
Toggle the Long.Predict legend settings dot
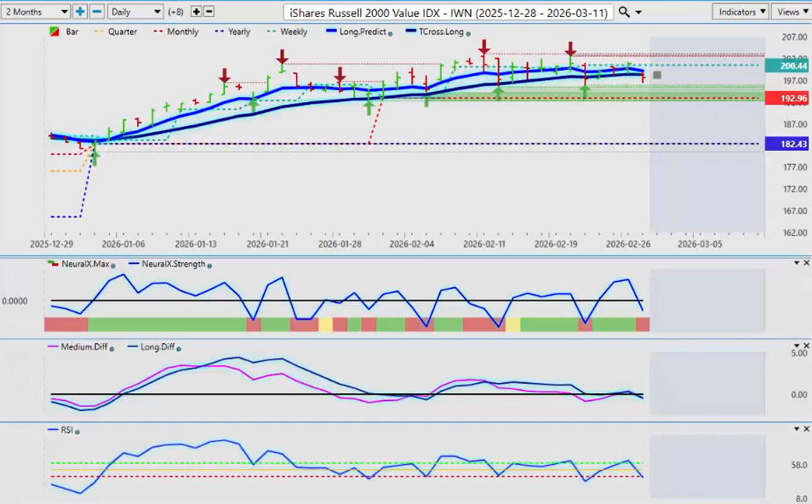pyautogui.click(x=390, y=32)
